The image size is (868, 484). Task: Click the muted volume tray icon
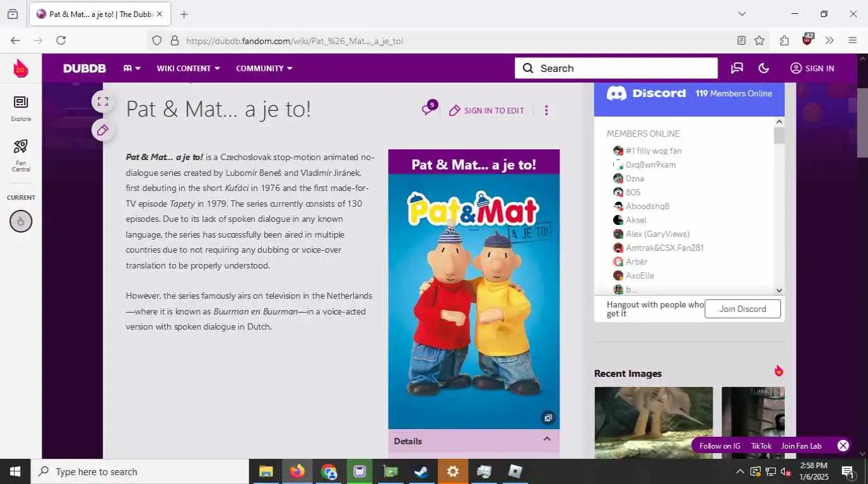click(x=785, y=471)
